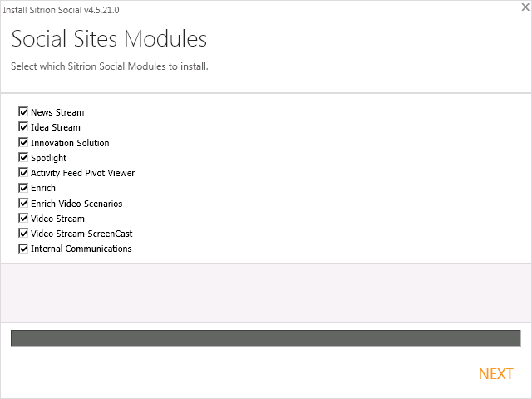Image resolution: width=532 pixels, height=399 pixels.
Task: Click the empty description panel below the list
Action: click(265, 293)
